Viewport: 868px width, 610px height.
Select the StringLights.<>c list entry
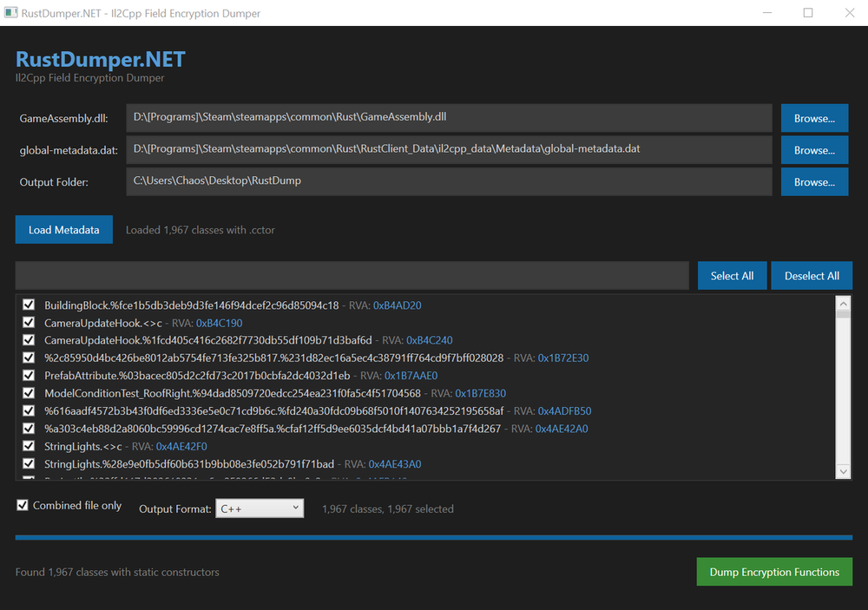click(x=83, y=446)
